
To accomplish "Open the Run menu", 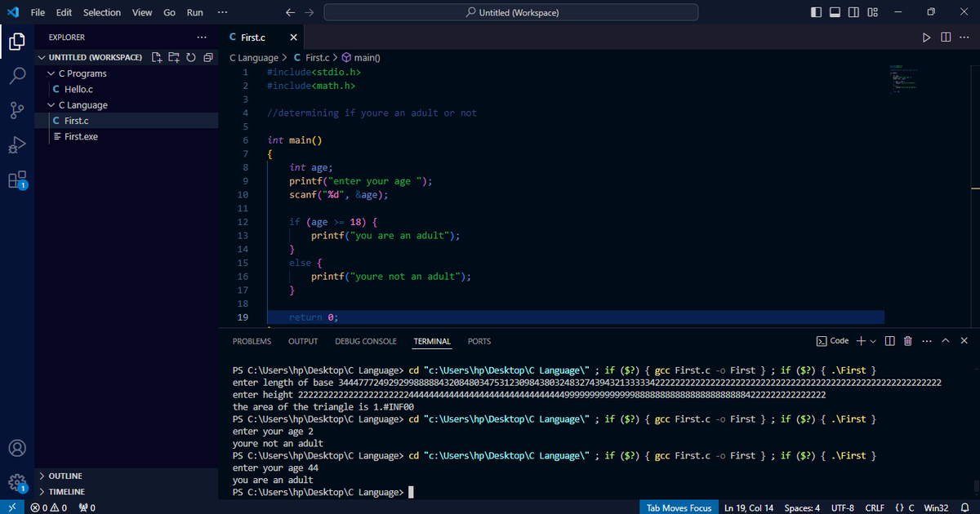I will (x=195, y=13).
